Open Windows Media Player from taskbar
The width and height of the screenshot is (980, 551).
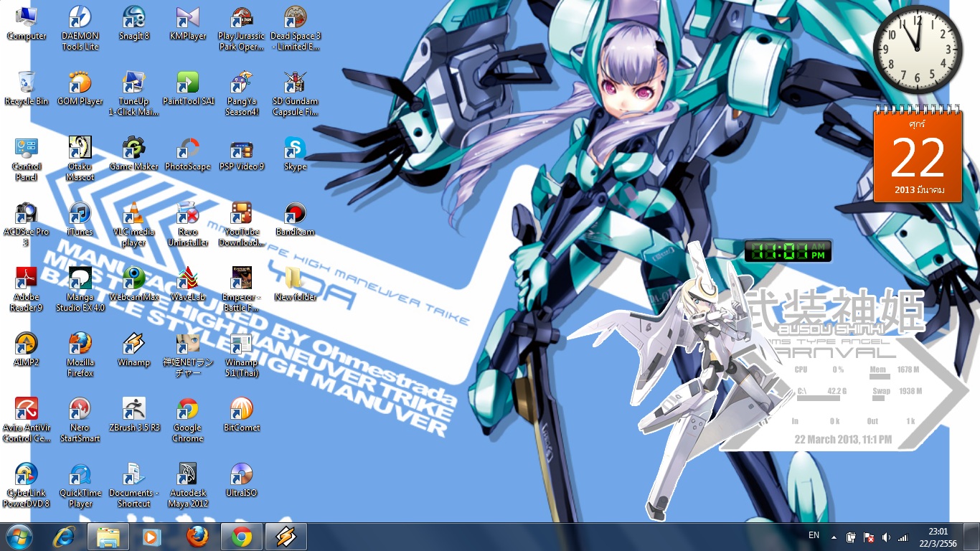(153, 537)
